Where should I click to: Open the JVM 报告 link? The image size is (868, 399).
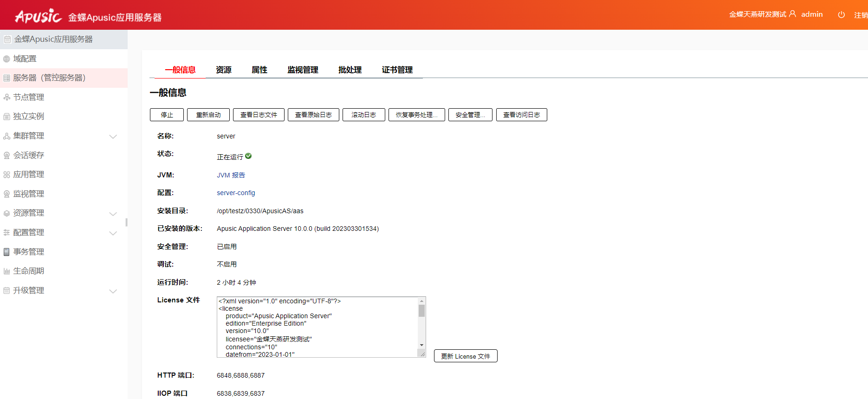tap(231, 175)
